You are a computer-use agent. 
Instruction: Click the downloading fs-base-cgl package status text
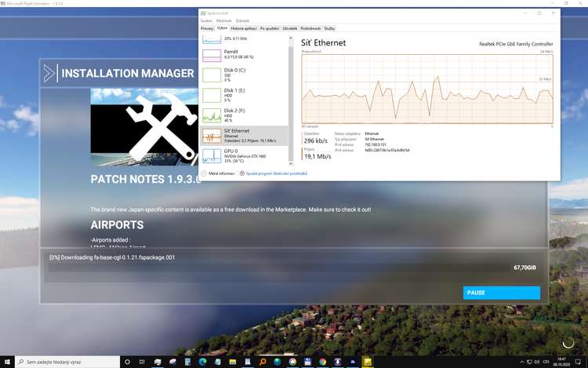(112, 257)
